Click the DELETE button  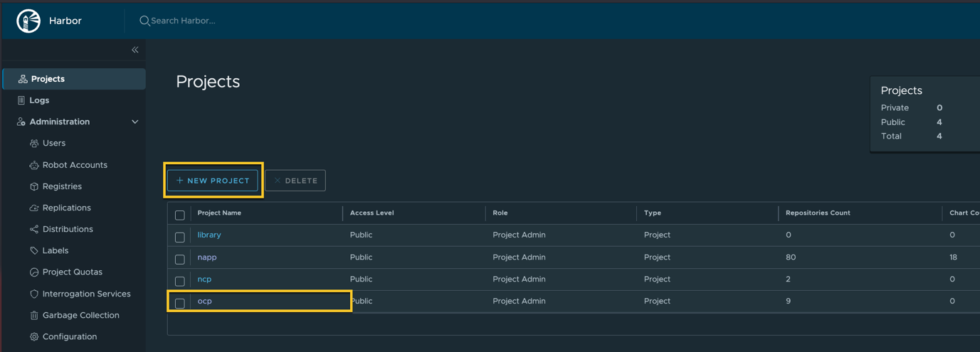[295, 181]
